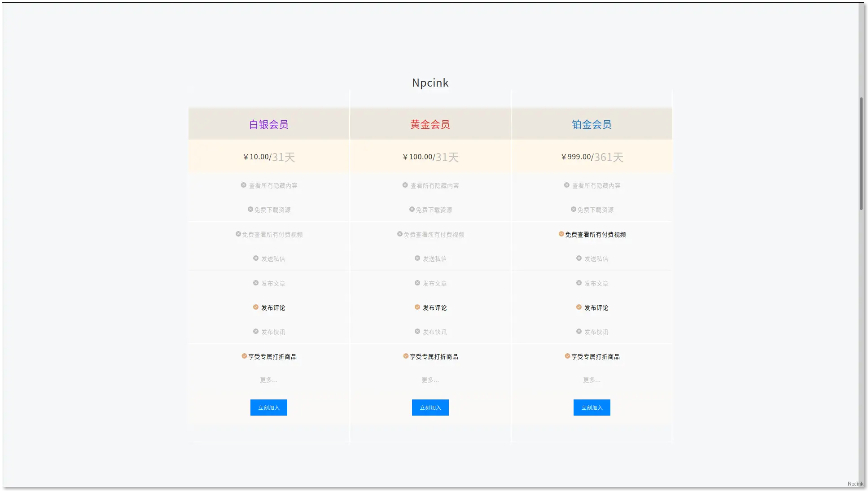Select the 白银会员 plan header
This screenshot has height=491, width=868.
268,124
